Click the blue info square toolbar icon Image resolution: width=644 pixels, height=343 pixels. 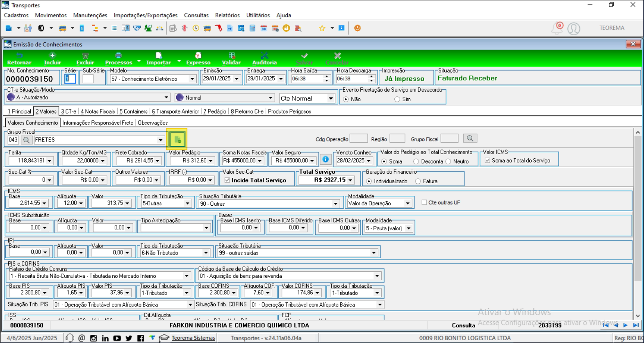(341, 28)
